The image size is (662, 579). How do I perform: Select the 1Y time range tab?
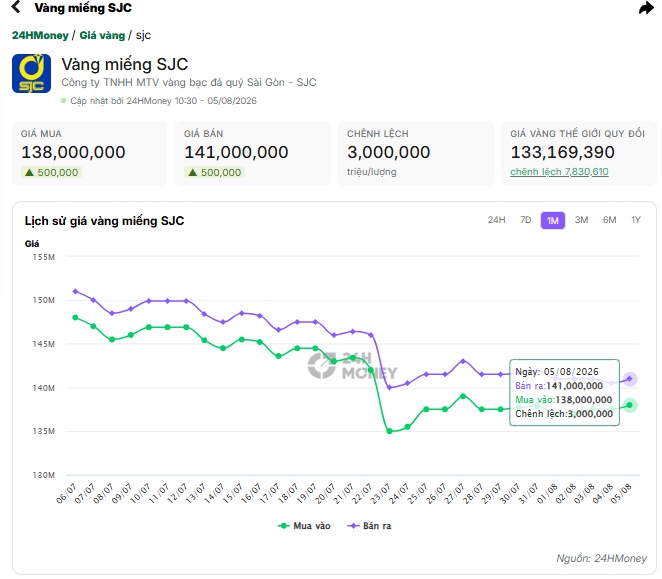[636, 220]
